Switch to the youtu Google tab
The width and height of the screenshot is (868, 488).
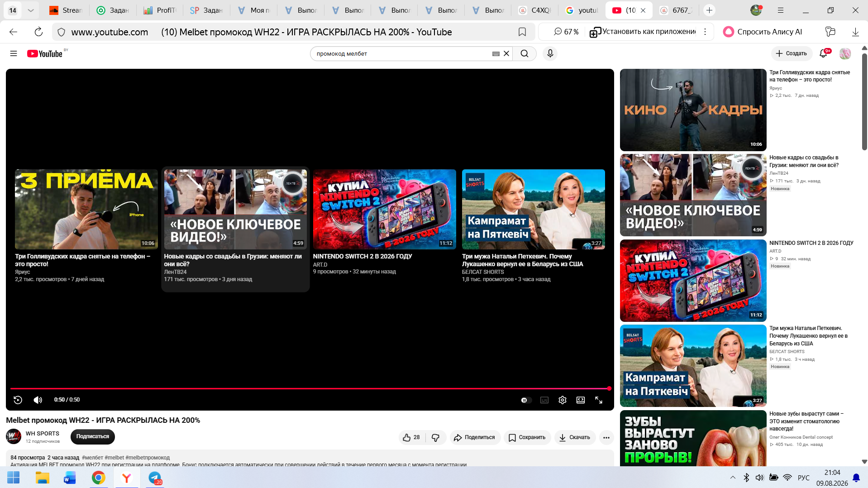(582, 10)
